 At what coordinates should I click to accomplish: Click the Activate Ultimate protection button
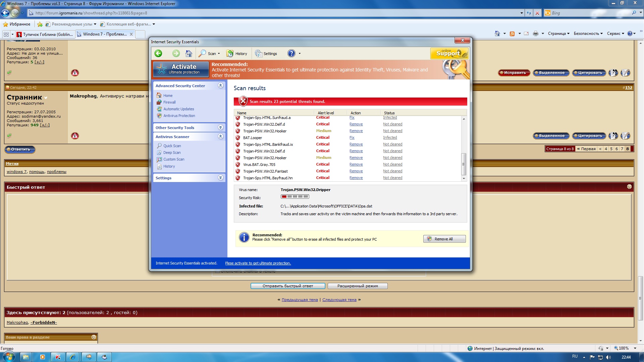[181, 69]
